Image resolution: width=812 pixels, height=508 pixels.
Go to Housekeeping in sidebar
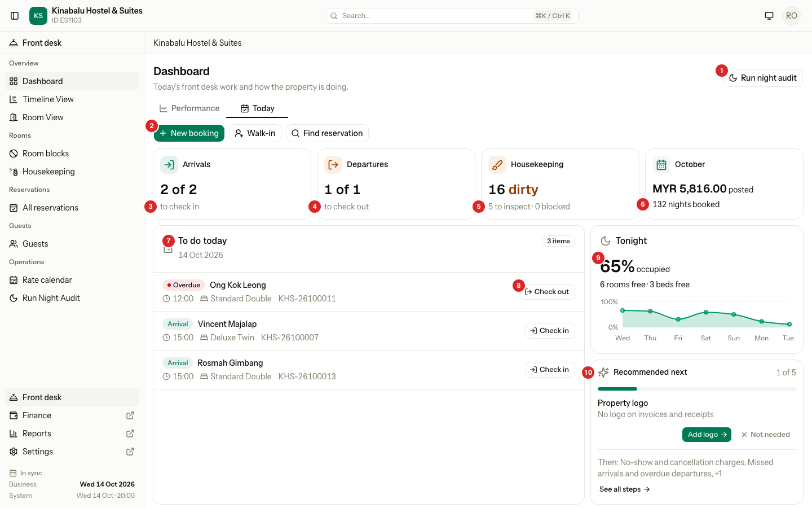[72, 172]
